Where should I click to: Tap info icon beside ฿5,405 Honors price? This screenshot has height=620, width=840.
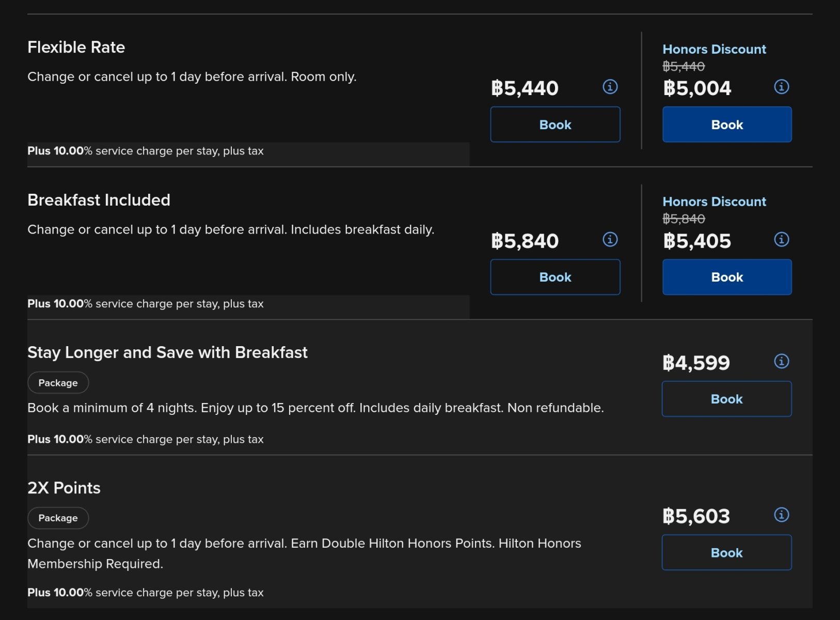click(781, 240)
